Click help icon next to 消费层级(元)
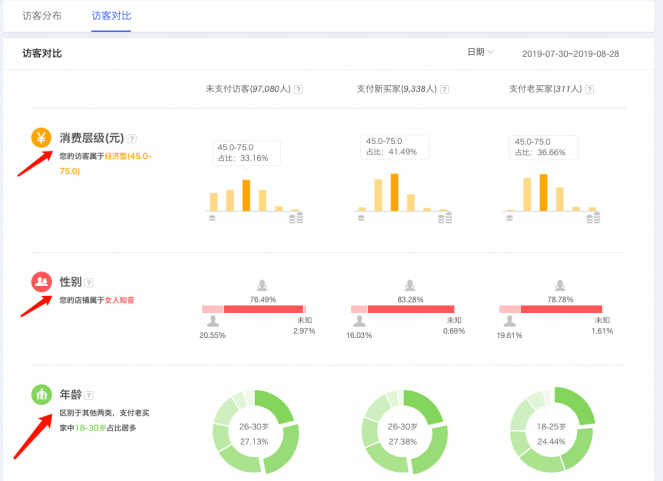 [x=132, y=139]
